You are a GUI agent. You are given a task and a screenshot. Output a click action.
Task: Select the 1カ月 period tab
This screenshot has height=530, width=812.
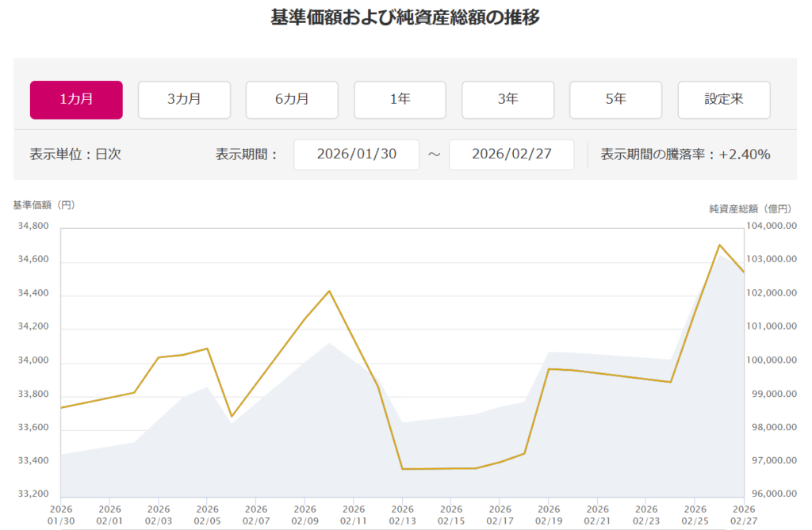[x=76, y=100]
